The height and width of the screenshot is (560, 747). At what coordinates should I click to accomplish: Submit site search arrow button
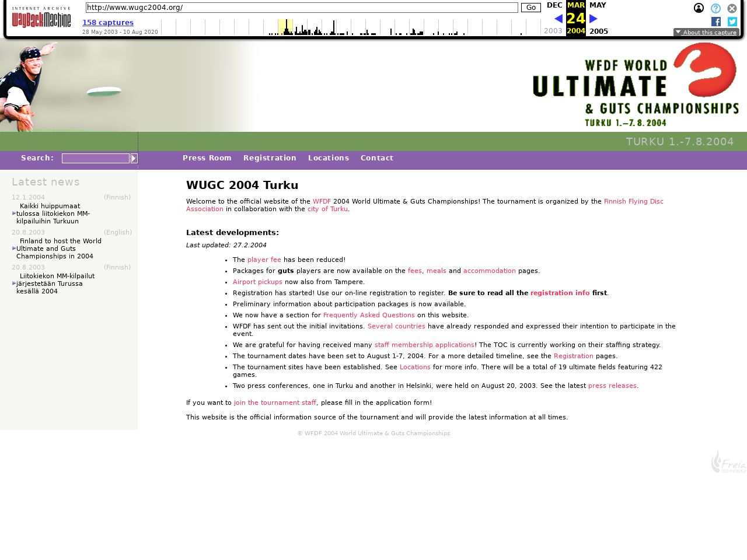pyautogui.click(x=134, y=159)
